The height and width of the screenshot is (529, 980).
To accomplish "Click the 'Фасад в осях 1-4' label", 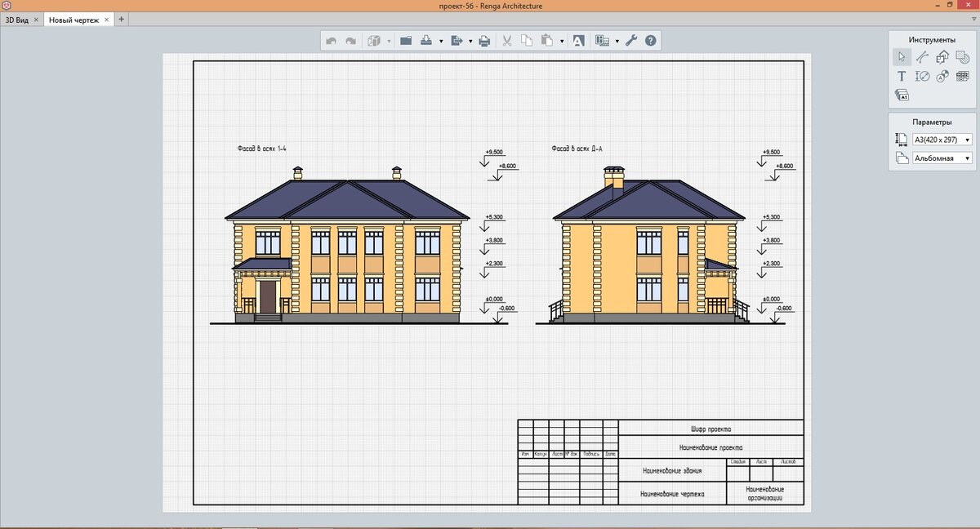I will [x=261, y=149].
